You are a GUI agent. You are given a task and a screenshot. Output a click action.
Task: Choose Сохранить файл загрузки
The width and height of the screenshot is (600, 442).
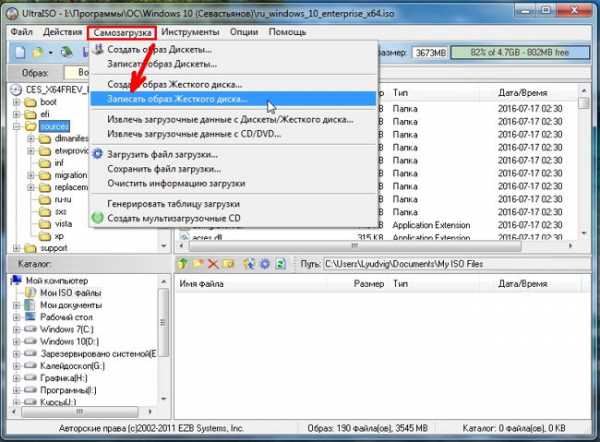point(233,169)
